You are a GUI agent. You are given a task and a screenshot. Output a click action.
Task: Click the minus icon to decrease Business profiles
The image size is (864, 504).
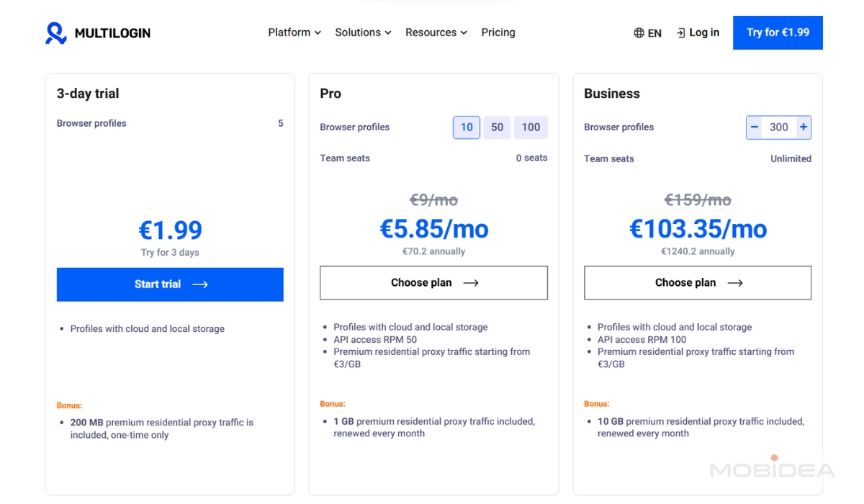755,127
